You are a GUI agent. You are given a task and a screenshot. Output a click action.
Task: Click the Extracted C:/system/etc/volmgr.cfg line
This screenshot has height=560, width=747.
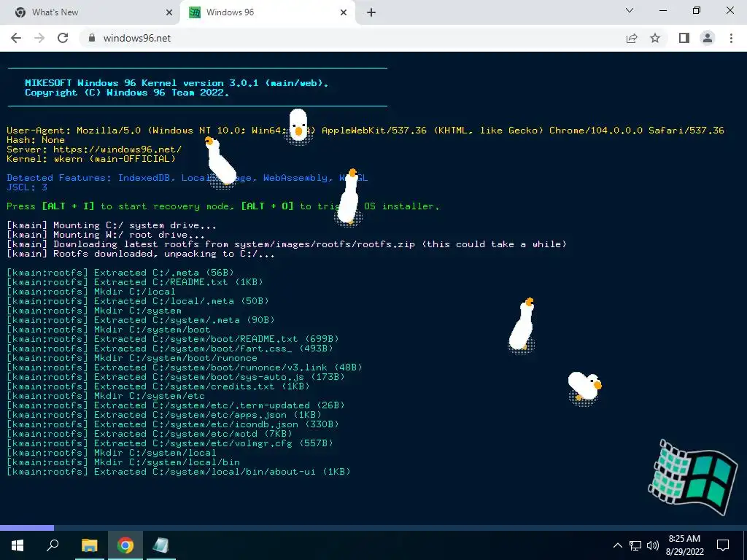coord(170,443)
